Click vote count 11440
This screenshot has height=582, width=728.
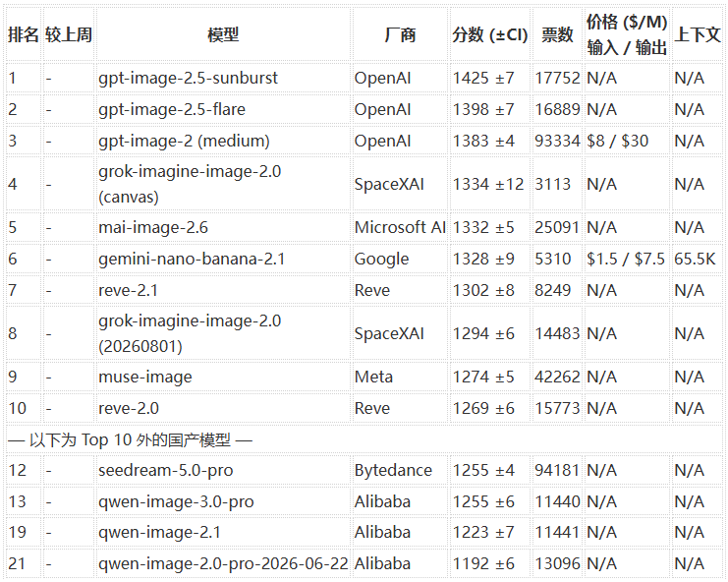(x=558, y=501)
